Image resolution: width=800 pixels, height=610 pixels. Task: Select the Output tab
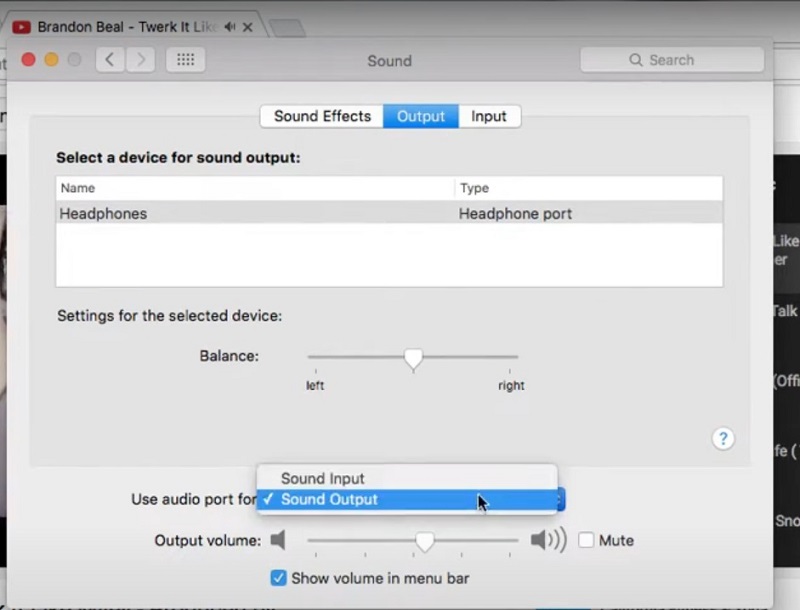click(421, 116)
